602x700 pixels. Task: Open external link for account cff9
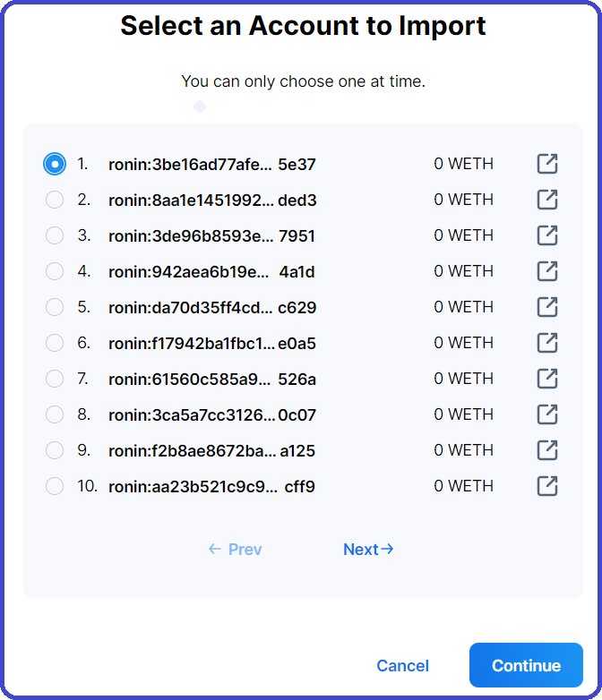(x=547, y=486)
